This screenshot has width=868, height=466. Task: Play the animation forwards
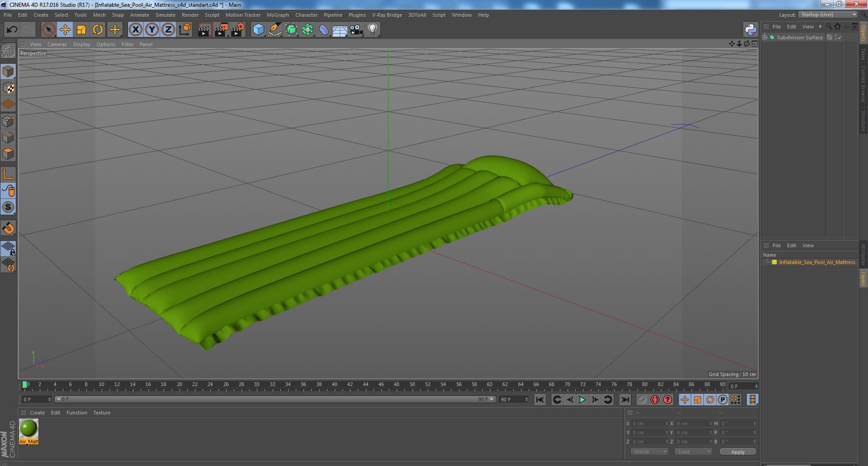click(582, 400)
